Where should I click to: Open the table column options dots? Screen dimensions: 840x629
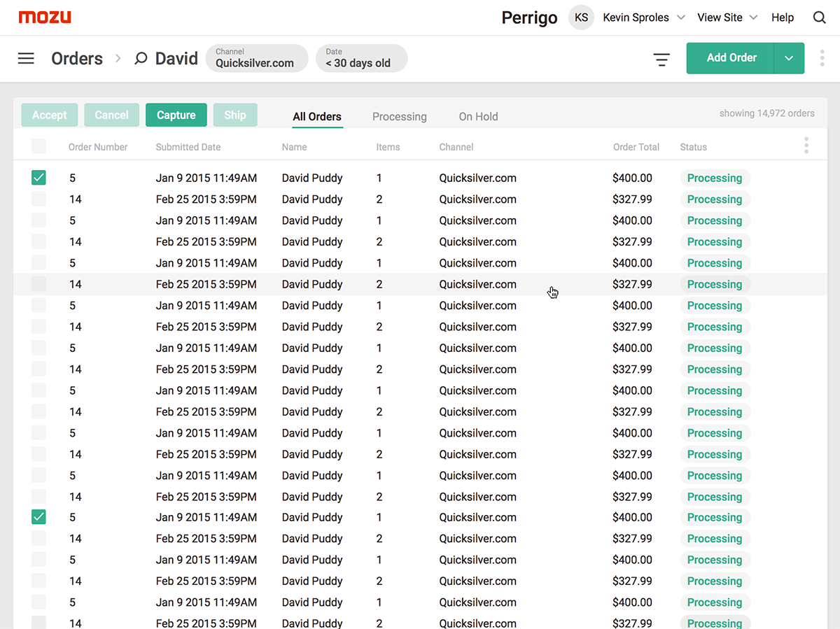[x=806, y=146]
